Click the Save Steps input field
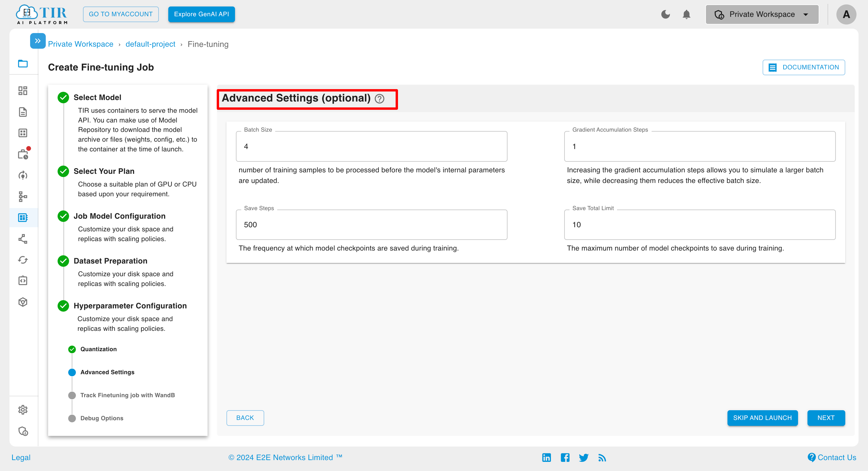 click(371, 225)
